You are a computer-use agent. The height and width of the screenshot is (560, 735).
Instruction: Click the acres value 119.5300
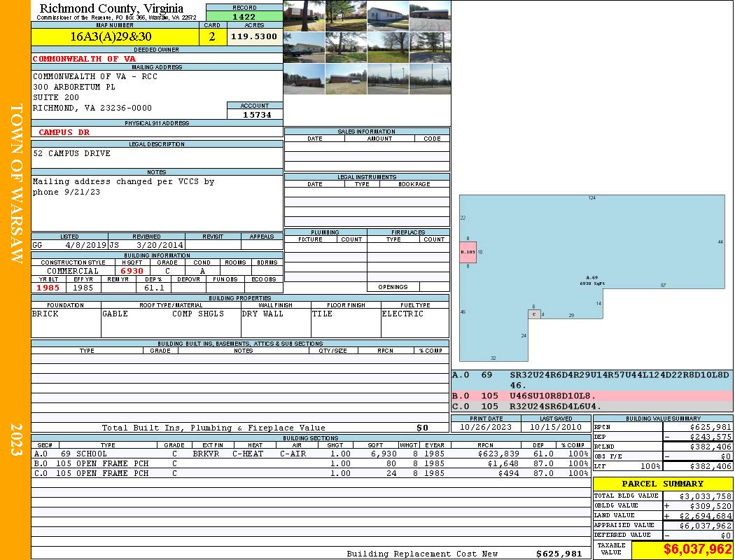pos(254,36)
